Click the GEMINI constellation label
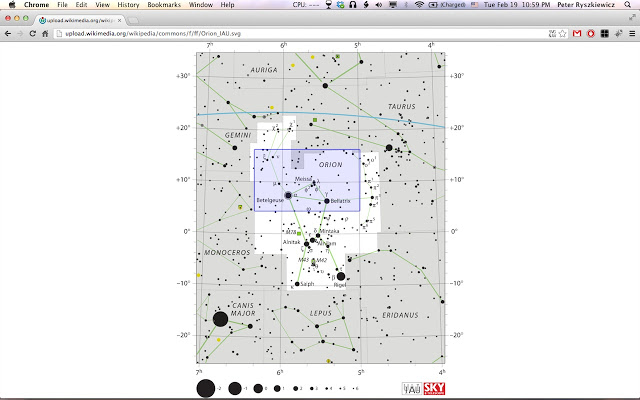The height and width of the screenshot is (400, 640). point(238,135)
